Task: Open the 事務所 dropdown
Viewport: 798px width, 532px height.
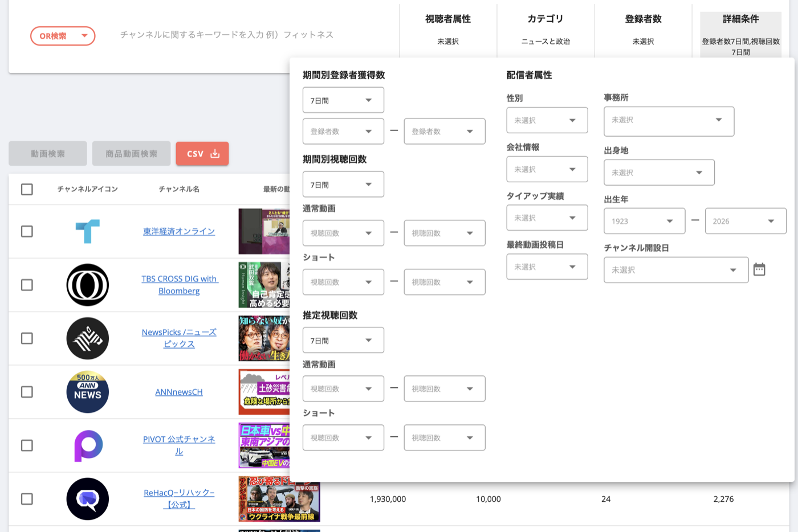Action: 669,121
